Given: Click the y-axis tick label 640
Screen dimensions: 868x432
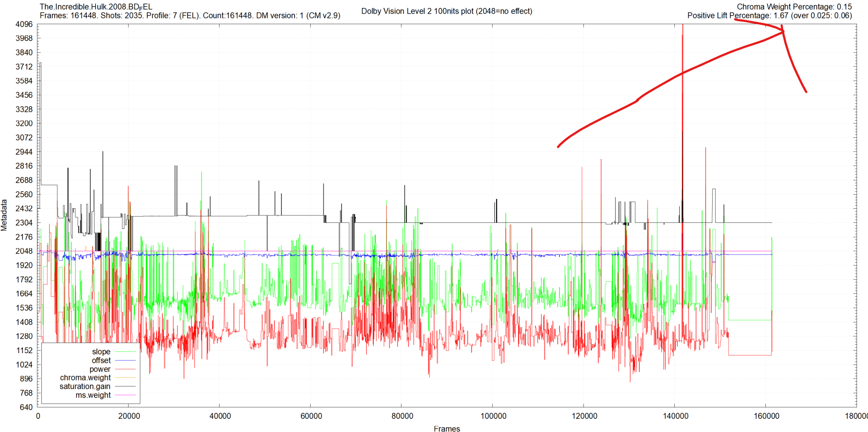Looking at the screenshot, I should (26, 407).
